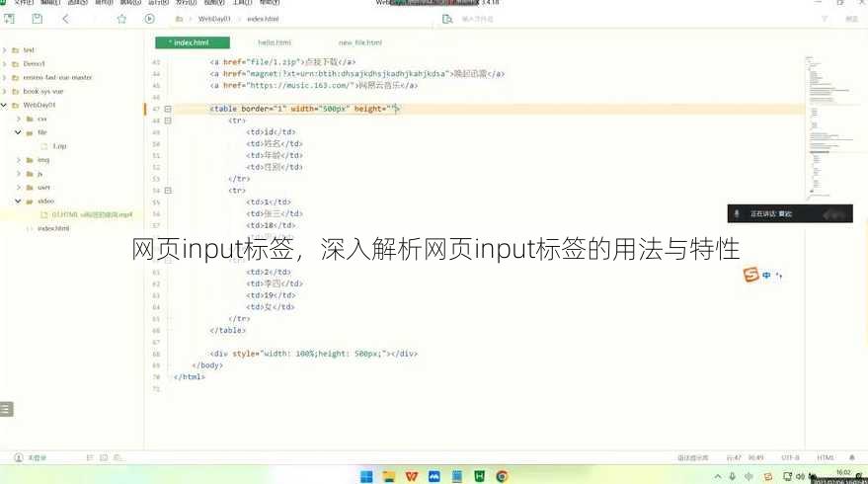This screenshot has width=868, height=484.
Task: Change the UTF-8 encoding in the status bar
Action: 791,458
